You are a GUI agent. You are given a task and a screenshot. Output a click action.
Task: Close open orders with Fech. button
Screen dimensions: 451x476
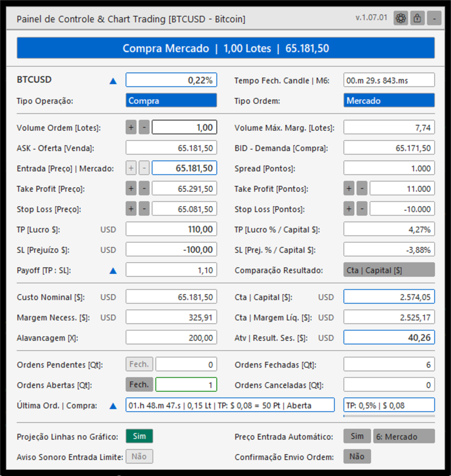click(x=139, y=385)
